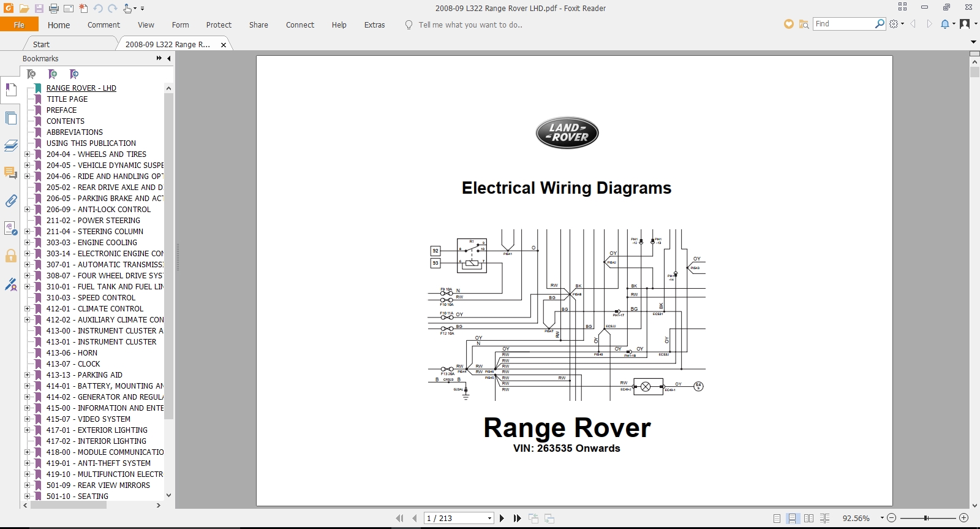Email the PDF using the envelope icon

point(69,9)
